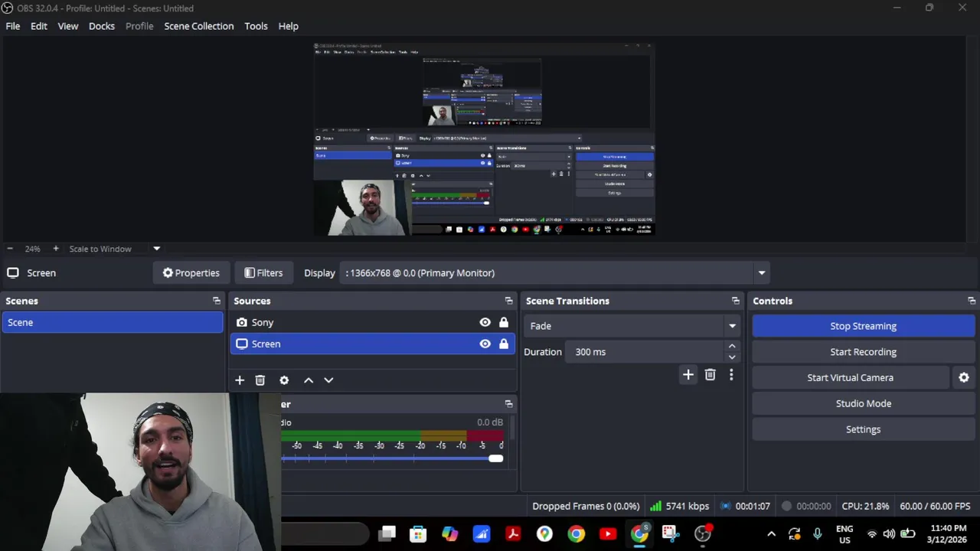The image size is (980, 551).
Task: Select the Sony source row
Action: 373,322
